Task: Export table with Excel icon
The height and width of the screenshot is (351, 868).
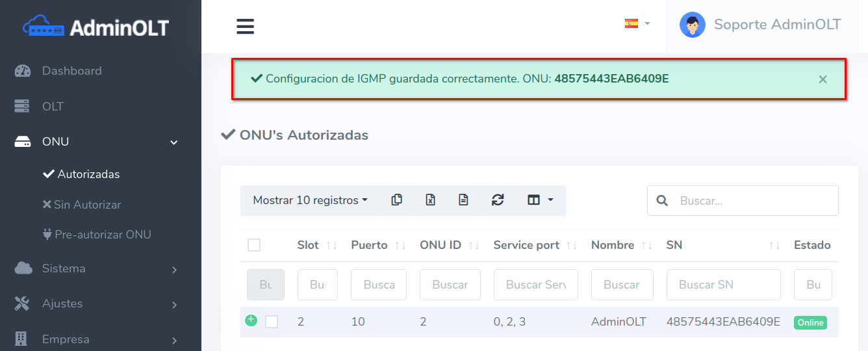Action: [430, 200]
